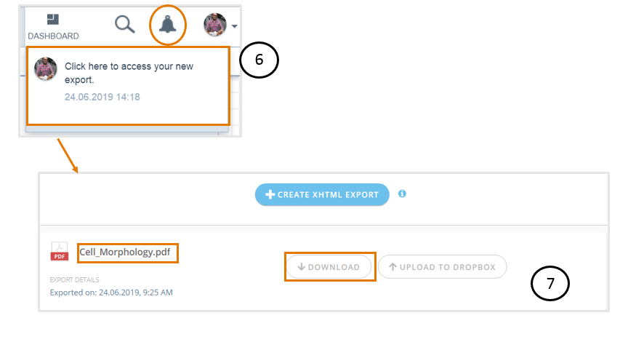Click the up arrow icon in Upload to Dropbox
The width and height of the screenshot is (644, 358).
[x=393, y=267]
